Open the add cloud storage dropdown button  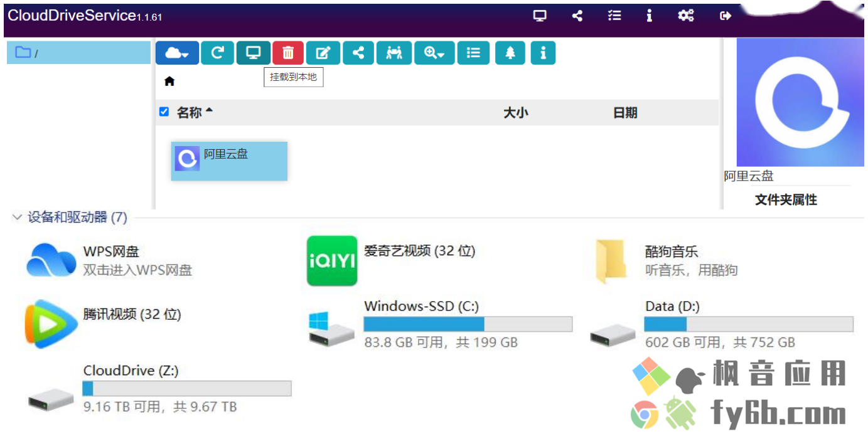point(177,53)
